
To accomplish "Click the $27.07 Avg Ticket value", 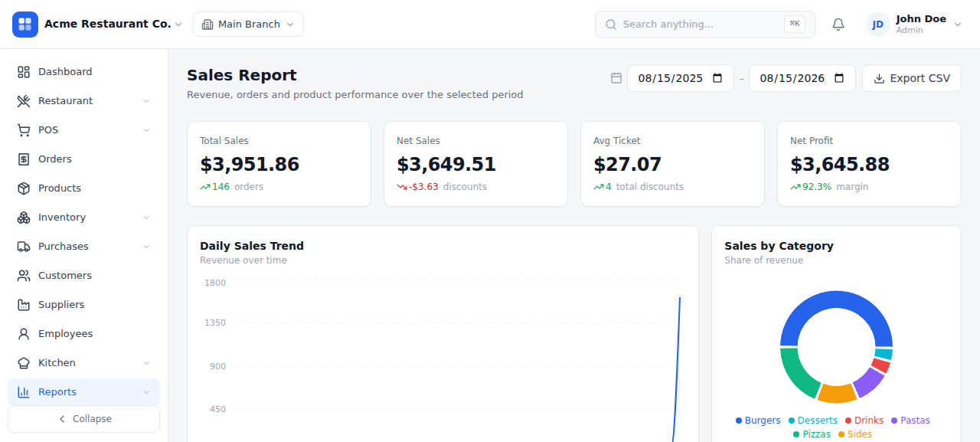I will (627, 165).
